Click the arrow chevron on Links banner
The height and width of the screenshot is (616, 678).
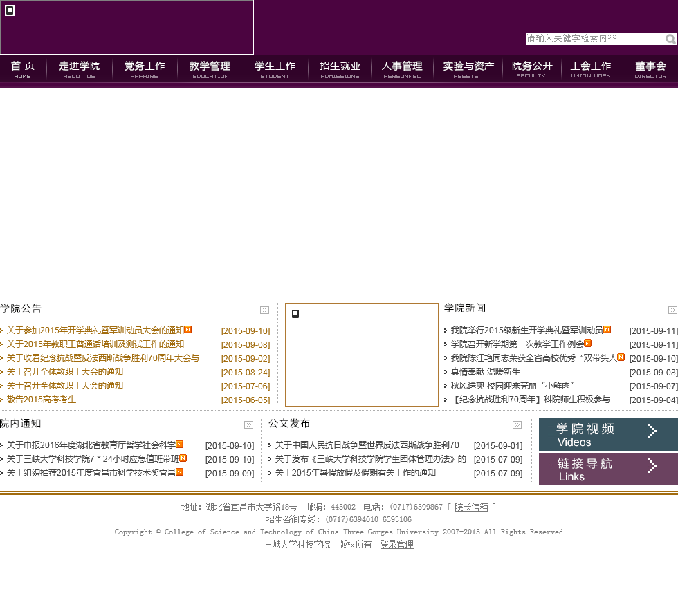coord(652,465)
